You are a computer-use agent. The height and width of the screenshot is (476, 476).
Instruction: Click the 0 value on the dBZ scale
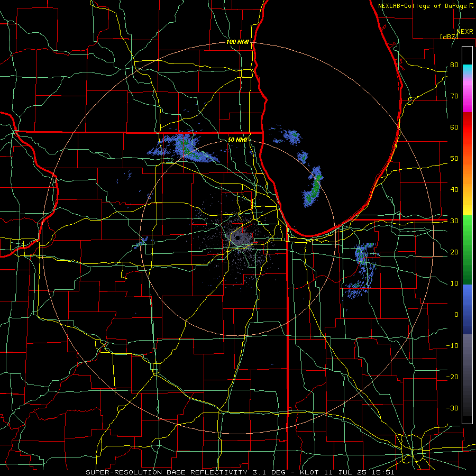point(456,315)
